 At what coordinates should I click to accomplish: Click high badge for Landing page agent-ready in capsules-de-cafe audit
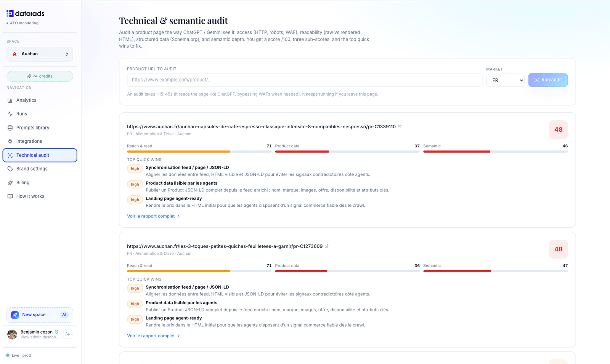[135, 200]
